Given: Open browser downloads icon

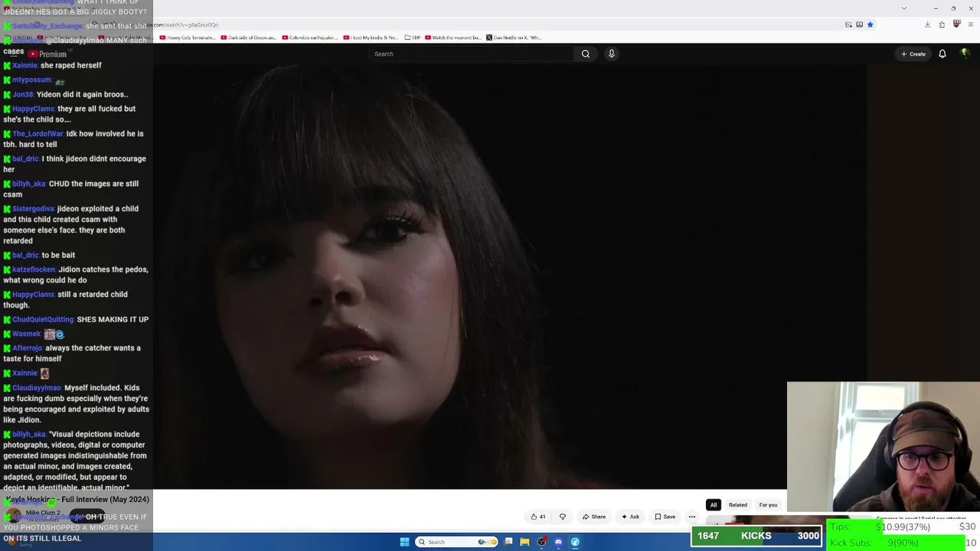Looking at the screenshot, I should 927,24.
